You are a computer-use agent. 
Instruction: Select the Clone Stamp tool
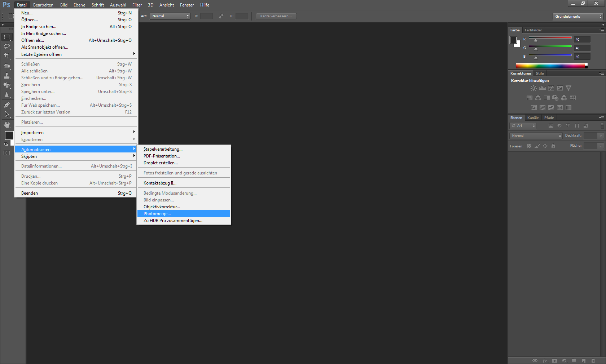click(7, 76)
